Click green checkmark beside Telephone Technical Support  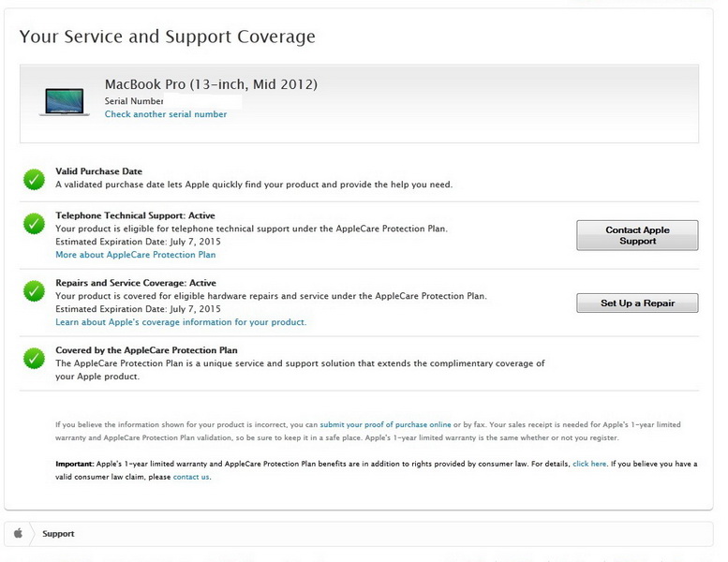[35, 223]
